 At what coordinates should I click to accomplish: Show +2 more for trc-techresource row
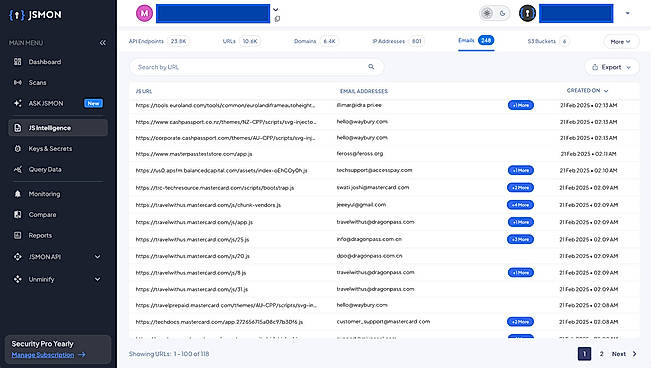(x=520, y=188)
